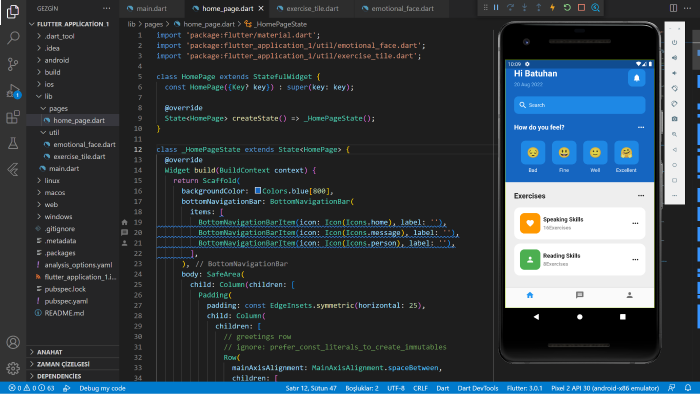Click Debug my code in status bar

102,388
